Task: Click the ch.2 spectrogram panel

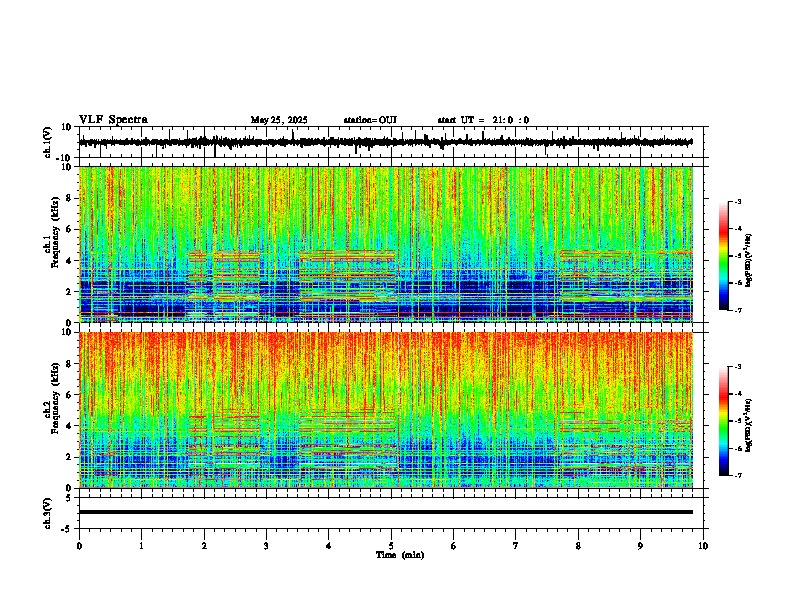Action: point(386,410)
